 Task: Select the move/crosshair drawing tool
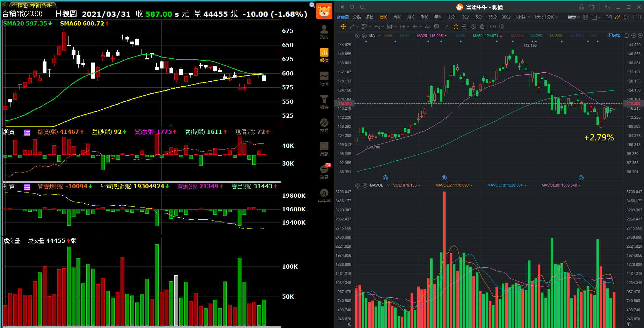coord(343,27)
